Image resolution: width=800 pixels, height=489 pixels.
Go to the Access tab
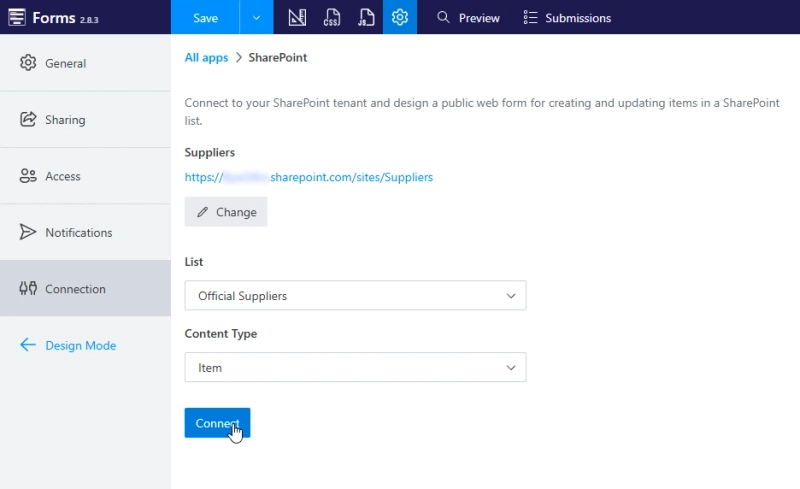point(85,176)
